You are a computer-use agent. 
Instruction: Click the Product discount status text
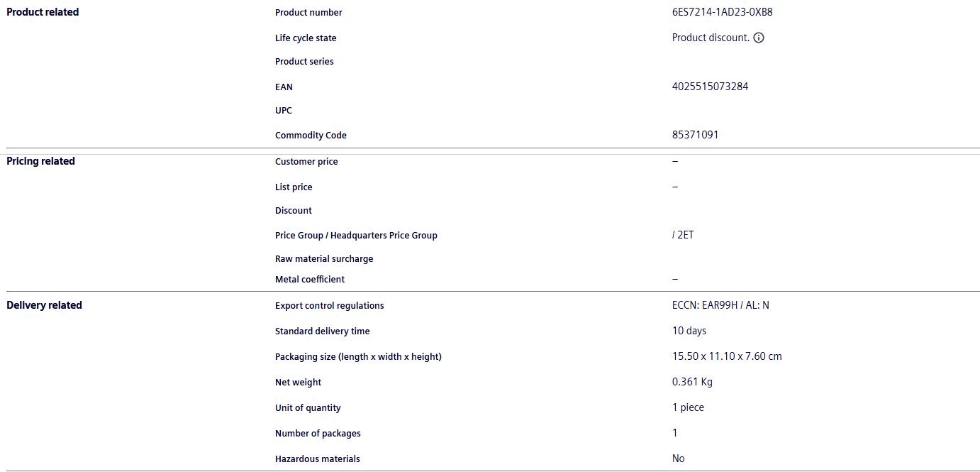(711, 38)
